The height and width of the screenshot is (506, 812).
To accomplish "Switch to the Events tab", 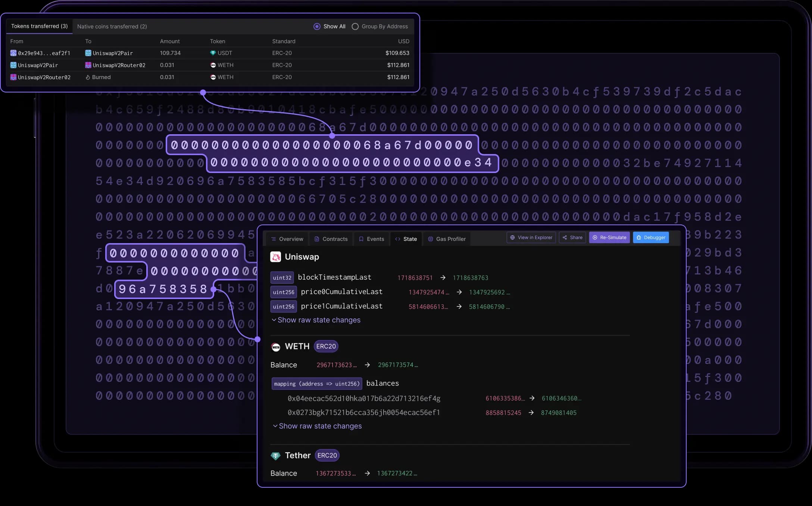I will [371, 239].
